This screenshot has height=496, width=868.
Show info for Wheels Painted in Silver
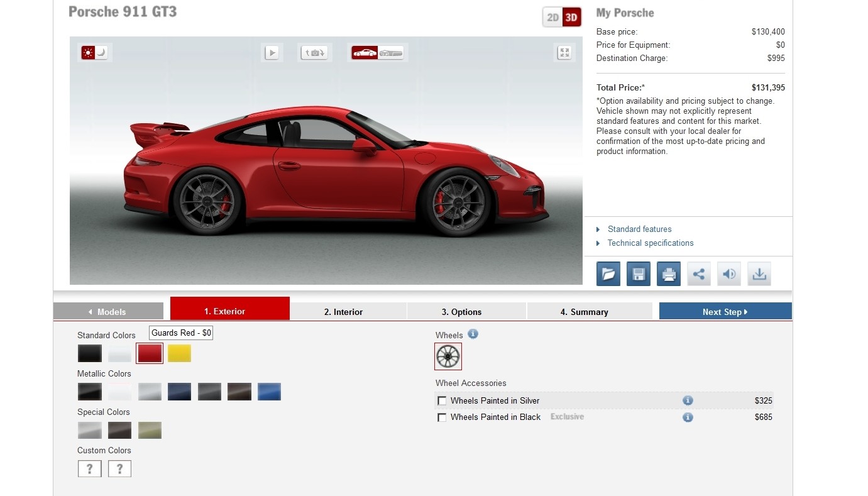(x=688, y=400)
